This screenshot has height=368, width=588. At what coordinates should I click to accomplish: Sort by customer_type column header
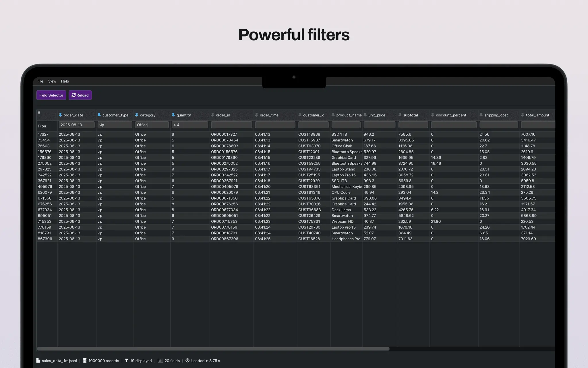click(x=115, y=115)
